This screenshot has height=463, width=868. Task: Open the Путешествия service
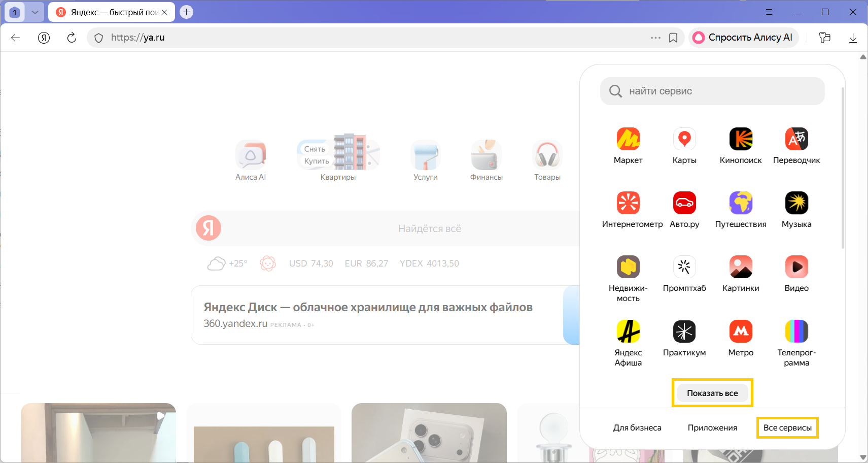click(x=741, y=210)
